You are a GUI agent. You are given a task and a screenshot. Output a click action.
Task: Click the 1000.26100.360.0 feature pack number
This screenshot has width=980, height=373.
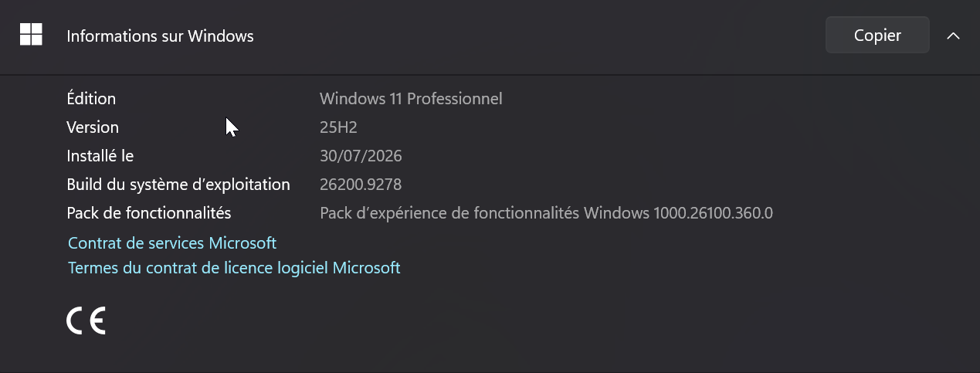[x=713, y=212]
